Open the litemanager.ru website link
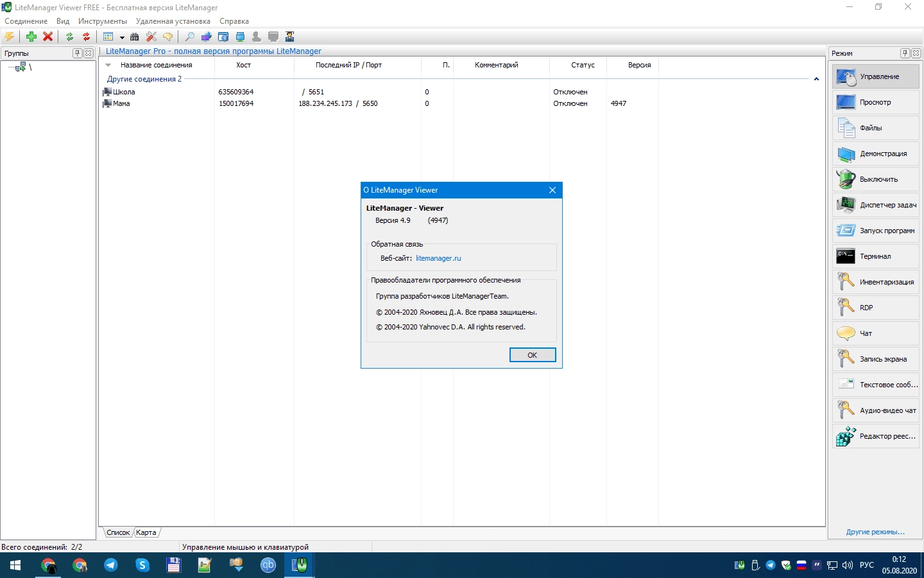 [438, 258]
